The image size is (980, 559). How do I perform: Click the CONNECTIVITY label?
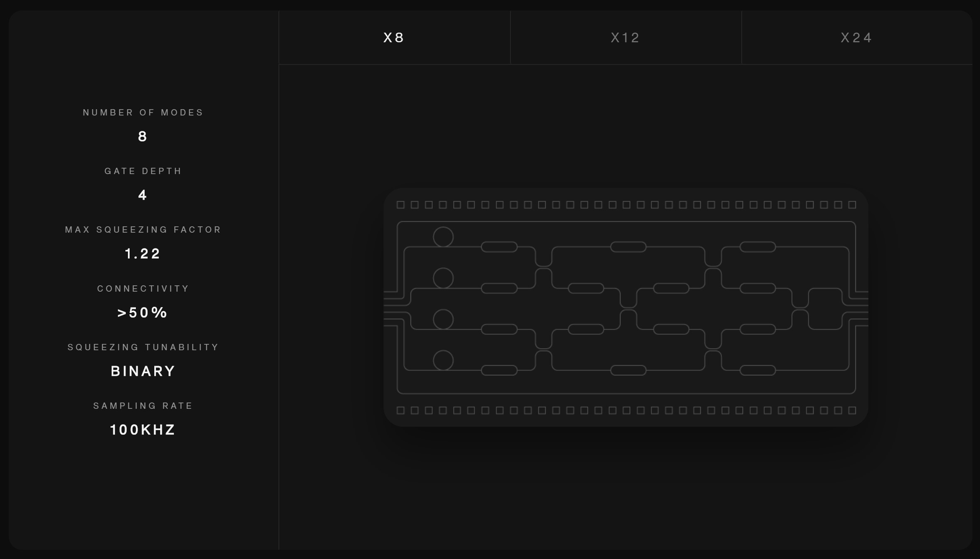[x=143, y=289]
